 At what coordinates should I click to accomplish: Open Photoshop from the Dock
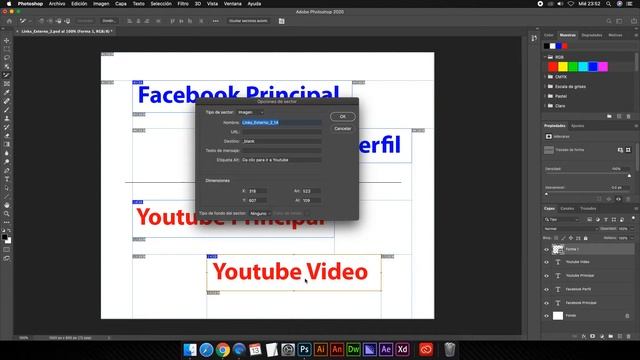[304, 349]
